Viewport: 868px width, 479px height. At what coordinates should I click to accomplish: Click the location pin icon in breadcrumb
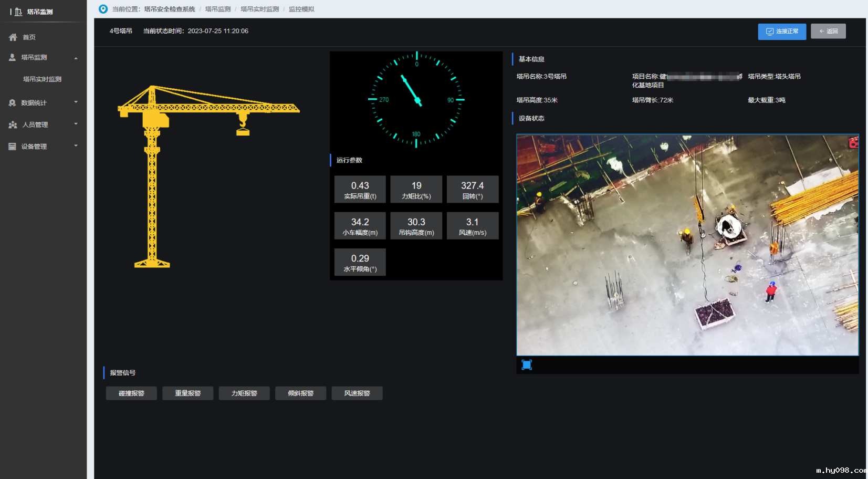[x=103, y=9]
